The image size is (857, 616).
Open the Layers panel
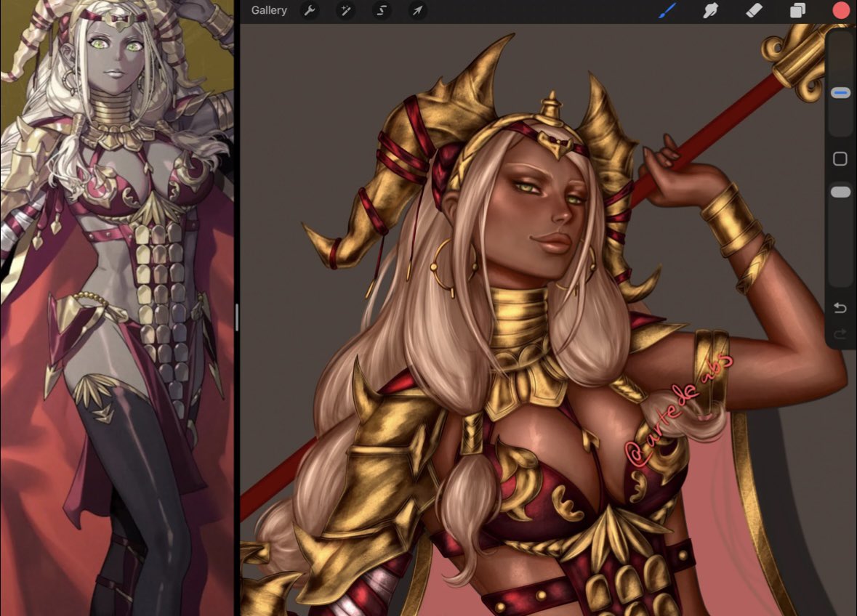[797, 10]
